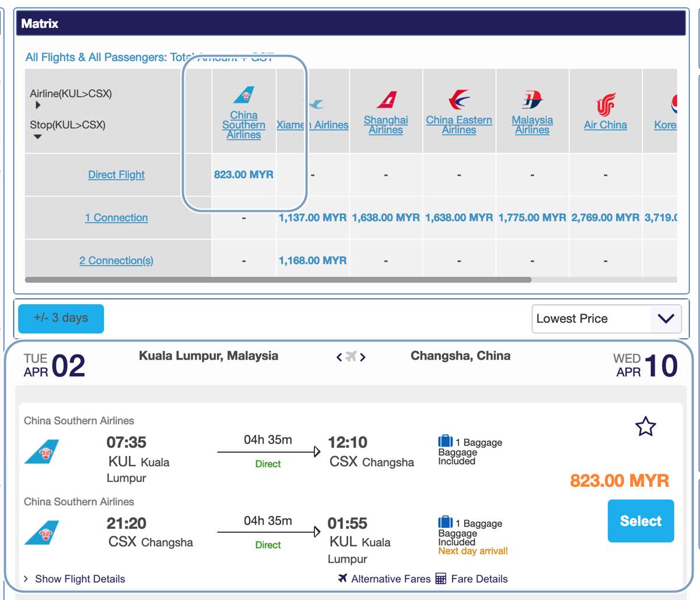Click the Select button for the flight
Screen dimensions: 700x600
click(640, 521)
